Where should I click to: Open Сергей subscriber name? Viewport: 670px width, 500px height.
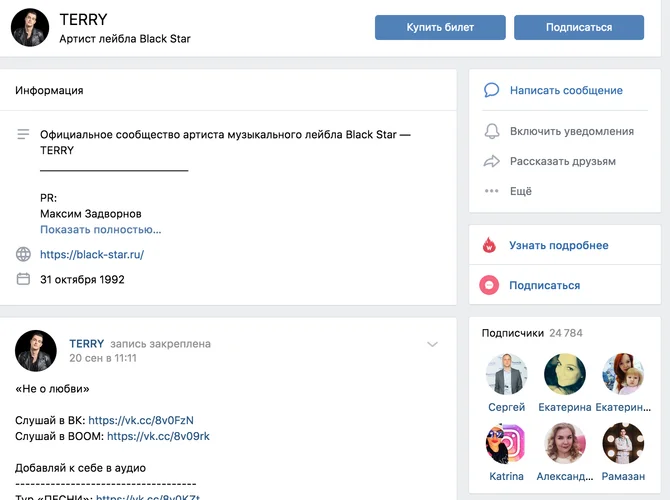tap(506, 407)
